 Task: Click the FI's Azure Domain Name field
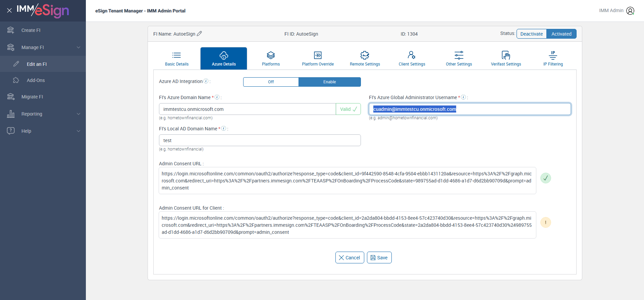(x=248, y=109)
